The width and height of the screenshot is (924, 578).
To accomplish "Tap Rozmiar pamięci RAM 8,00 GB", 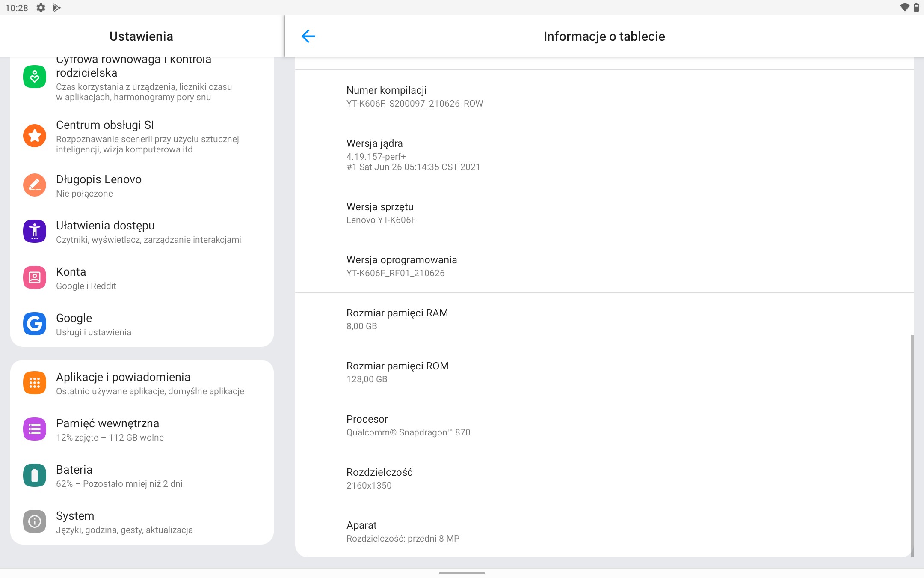I will [604, 319].
